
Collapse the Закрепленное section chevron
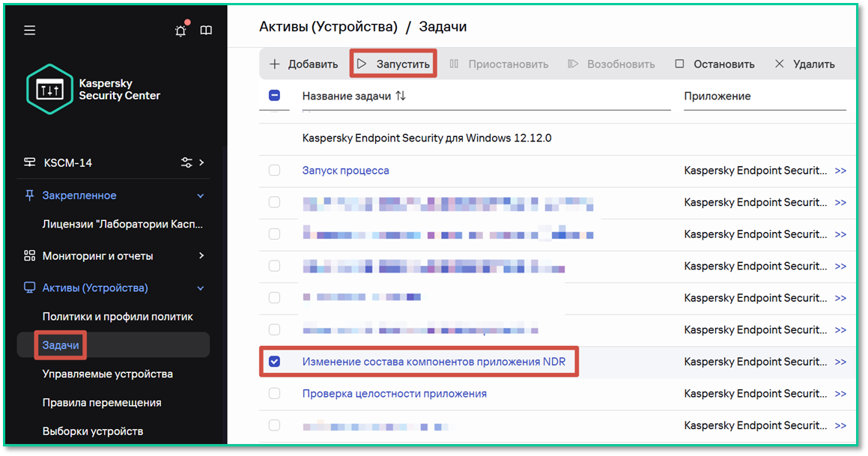coord(201,196)
